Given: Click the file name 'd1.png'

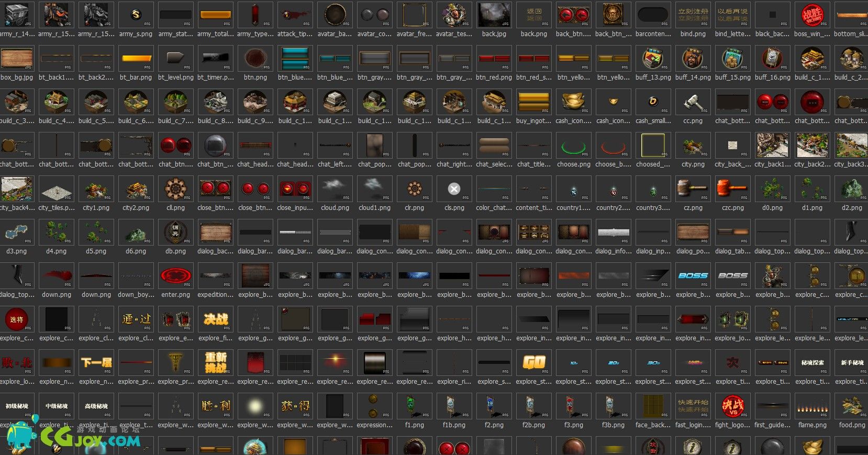Looking at the screenshot, I should pos(813,208).
